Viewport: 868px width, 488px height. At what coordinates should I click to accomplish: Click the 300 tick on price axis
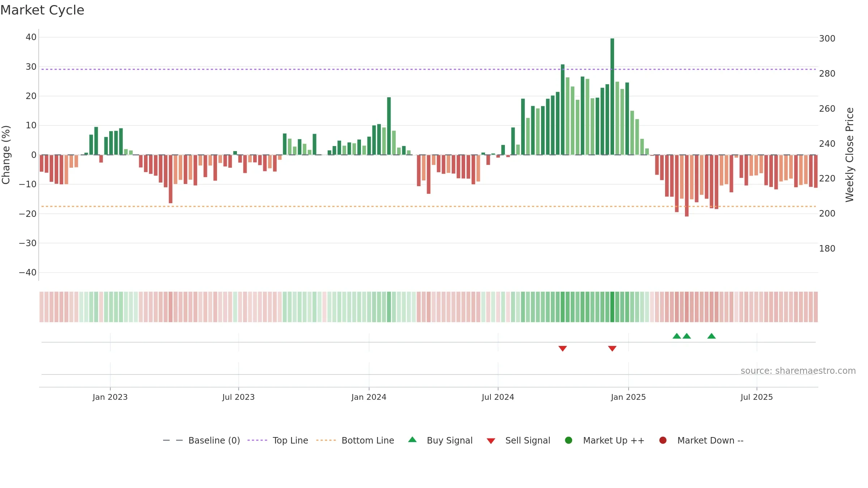click(827, 39)
